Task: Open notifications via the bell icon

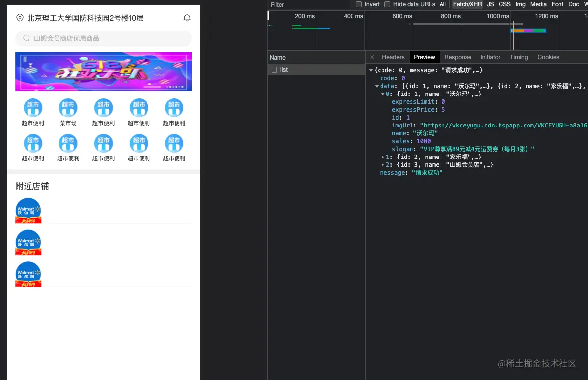Action: click(x=187, y=18)
